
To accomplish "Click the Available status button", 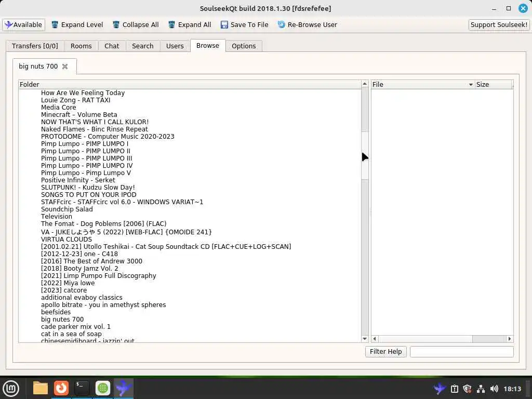I will click(x=24, y=25).
